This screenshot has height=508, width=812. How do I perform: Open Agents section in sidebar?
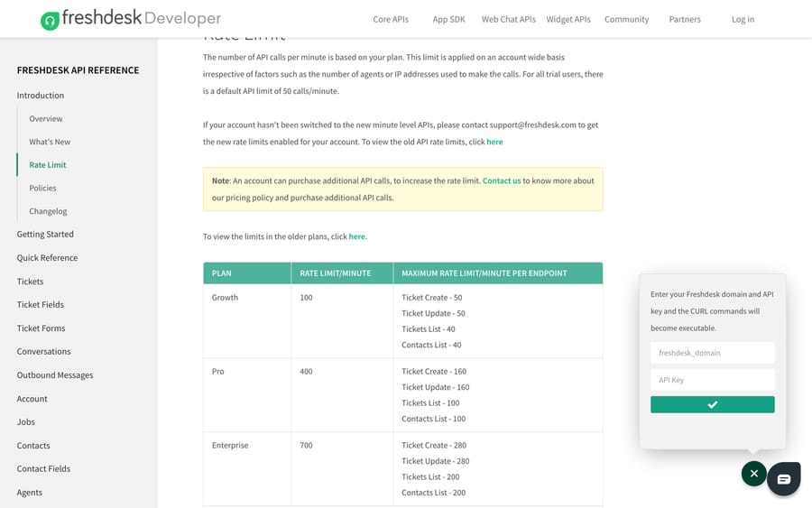pyautogui.click(x=30, y=493)
